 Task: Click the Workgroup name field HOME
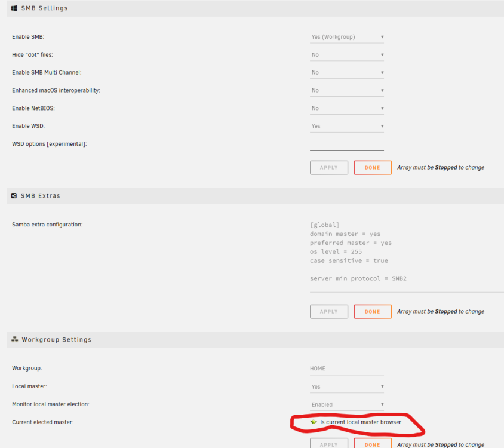[347, 369]
